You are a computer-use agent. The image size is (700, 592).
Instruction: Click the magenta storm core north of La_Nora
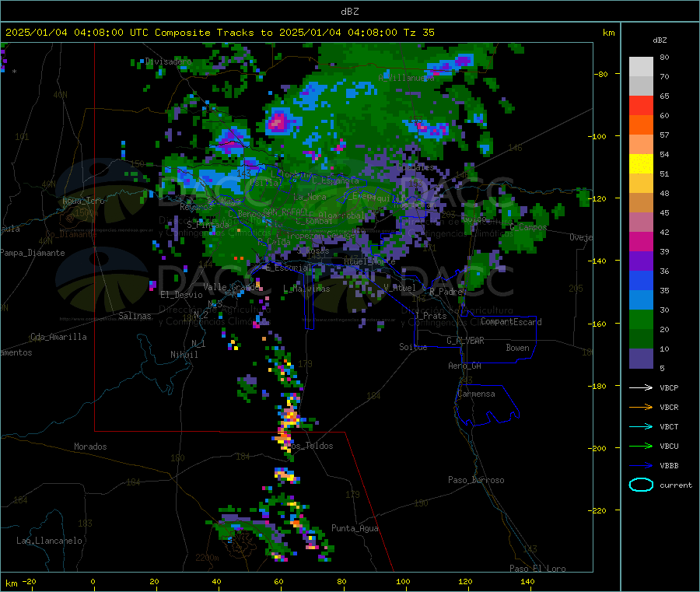278,121
